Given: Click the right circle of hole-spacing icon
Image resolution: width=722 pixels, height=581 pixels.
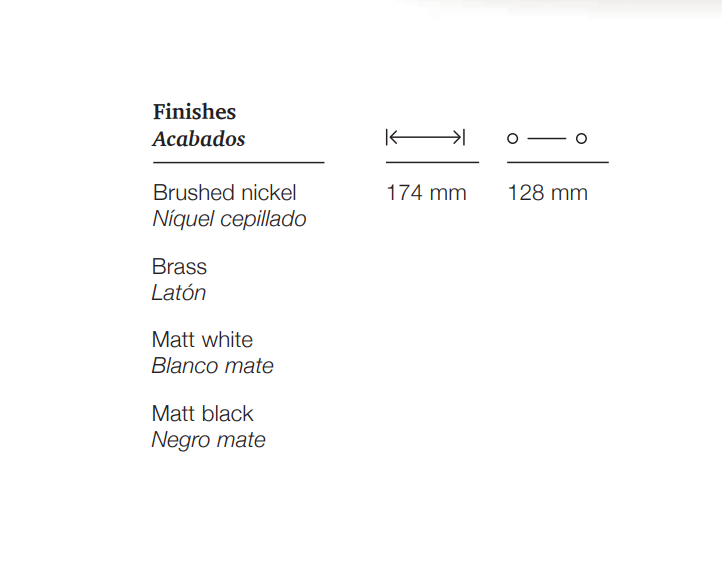Looking at the screenshot, I should coord(581,138).
